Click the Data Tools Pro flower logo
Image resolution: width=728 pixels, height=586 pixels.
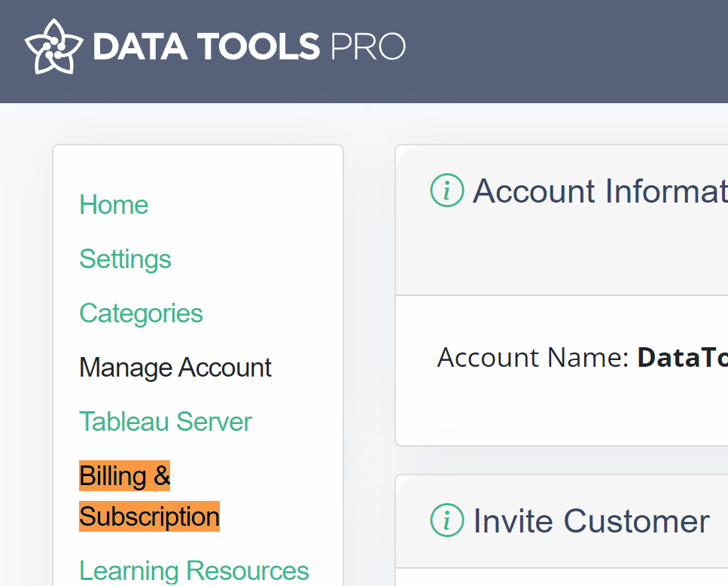(x=54, y=47)
